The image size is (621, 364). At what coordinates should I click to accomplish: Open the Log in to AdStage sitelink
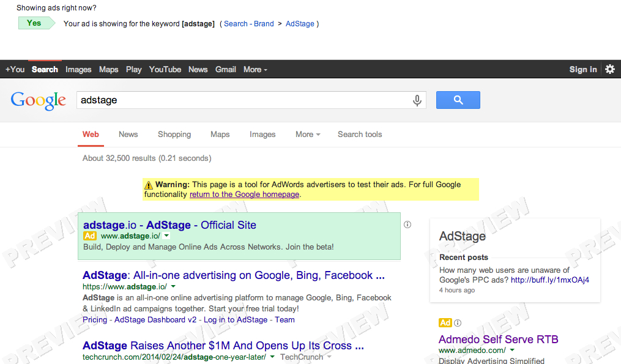(x=236, y=319)
